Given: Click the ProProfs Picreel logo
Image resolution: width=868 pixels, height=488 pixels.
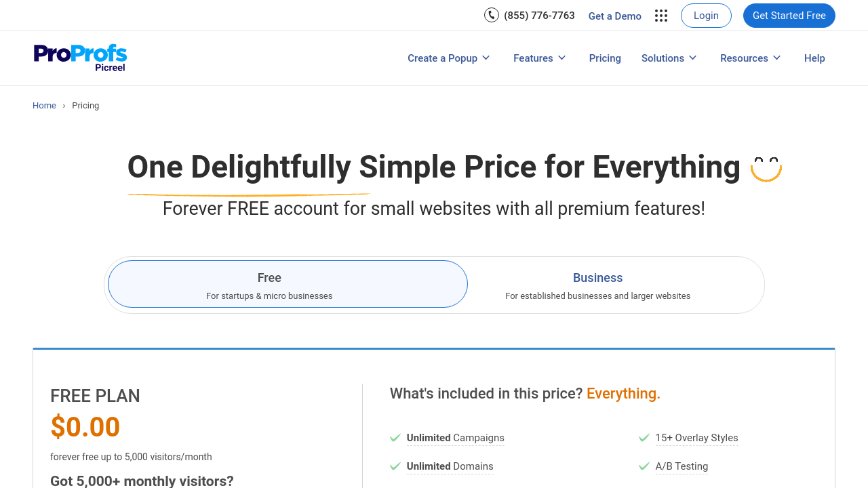Looking at the screenshot, I should [80, 58].
